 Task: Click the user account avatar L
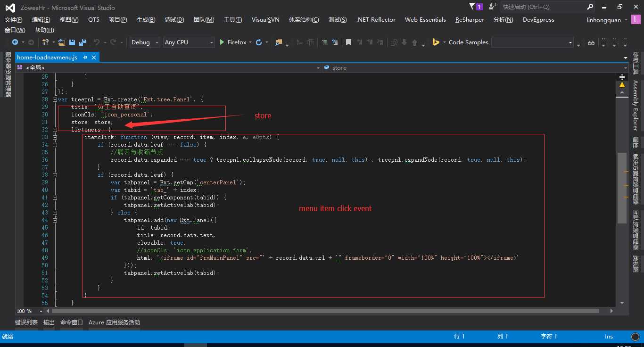point(636,20)
